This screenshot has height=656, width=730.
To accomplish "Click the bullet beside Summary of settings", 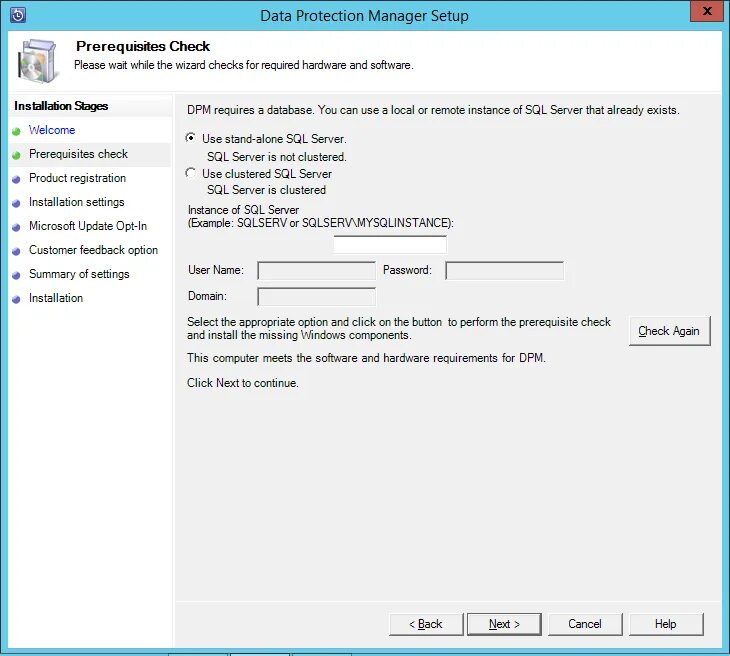I will pos(16,275).
